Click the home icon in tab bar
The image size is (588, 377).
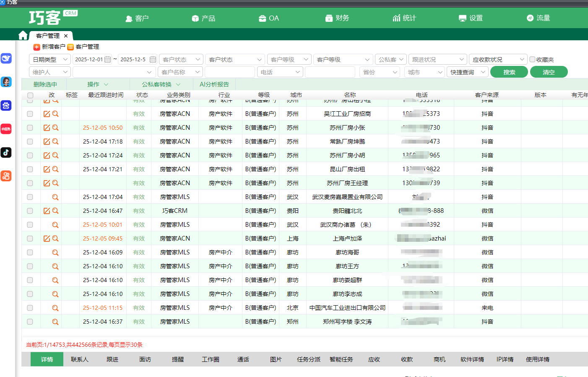click(23, 35)
